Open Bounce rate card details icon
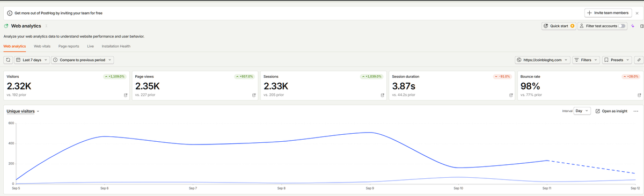 pos(639,95)
